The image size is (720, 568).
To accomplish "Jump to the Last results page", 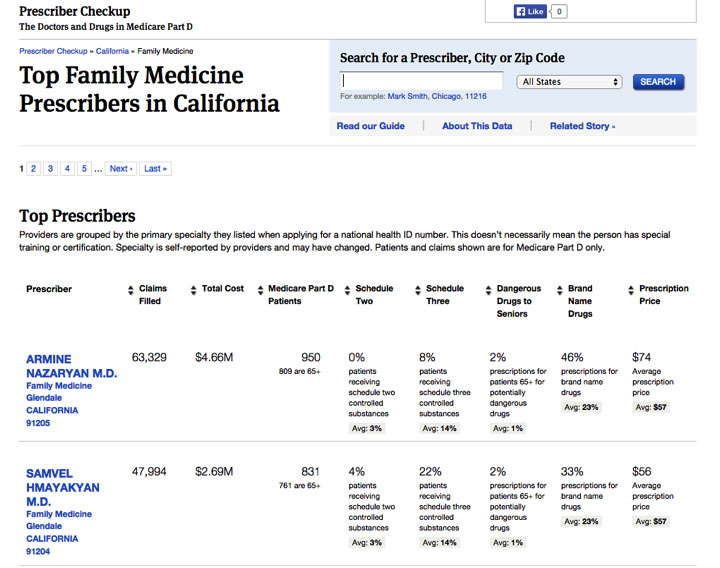I will tap(155, 169).
